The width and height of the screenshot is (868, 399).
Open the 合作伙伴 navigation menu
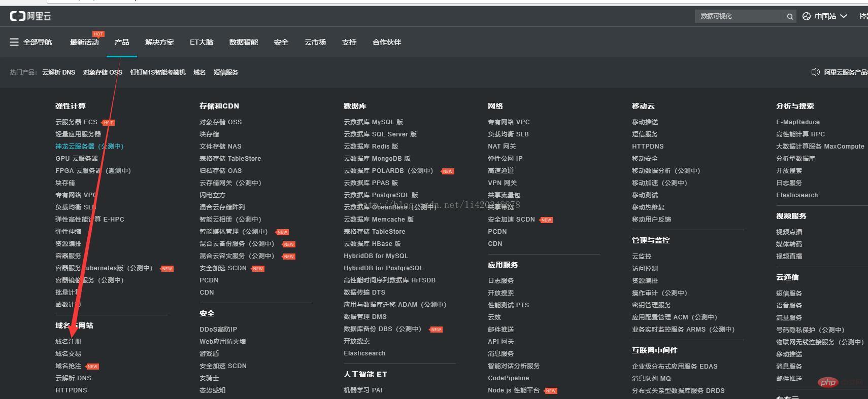(387, 42)
